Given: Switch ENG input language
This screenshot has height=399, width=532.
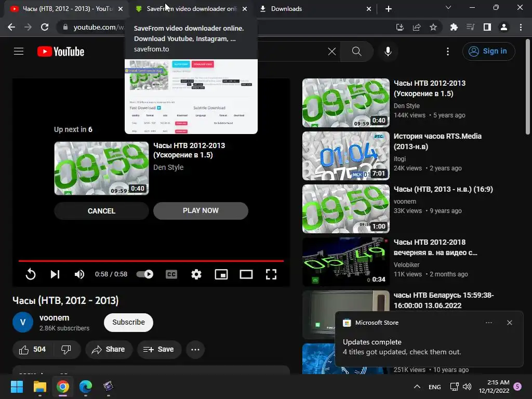Looking at the screenshot, I should [435, 387].
